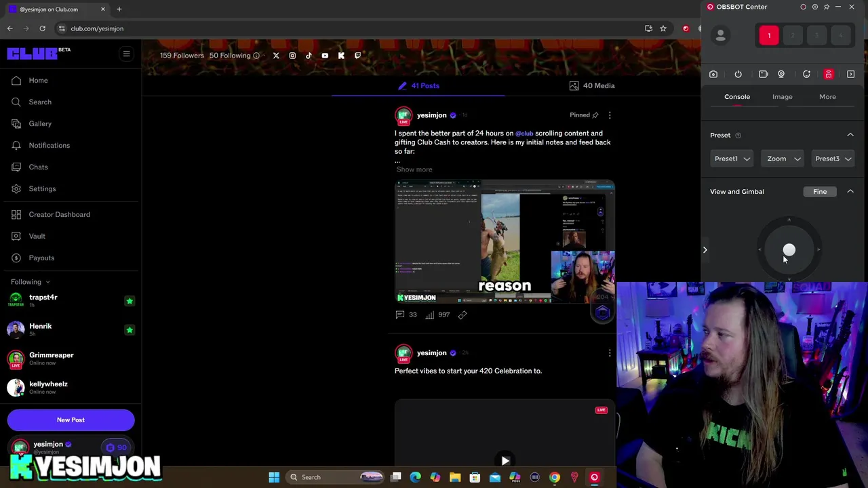The width and height of the screenshot is (868, 488).
Task: Click the hamburger menu icon in Club sidebar
Action: point(126,54)
